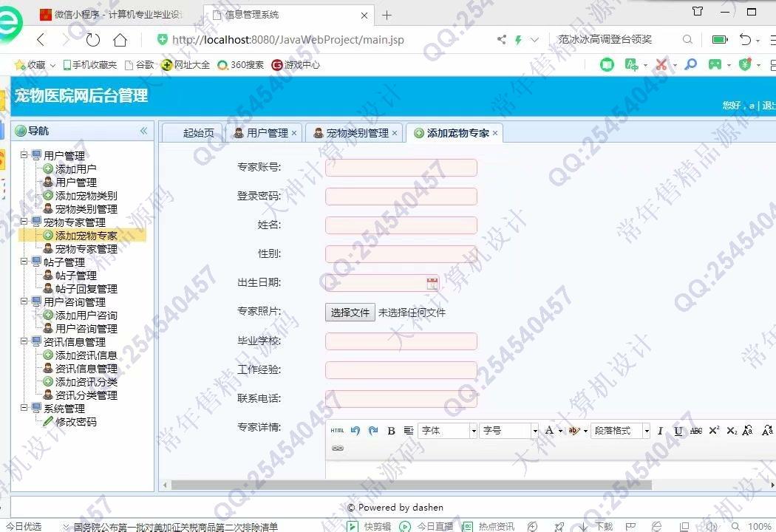Click the undo icon in editor toolbar
Image resolution: width=776 pixels, height=532 pixels.
355,431
